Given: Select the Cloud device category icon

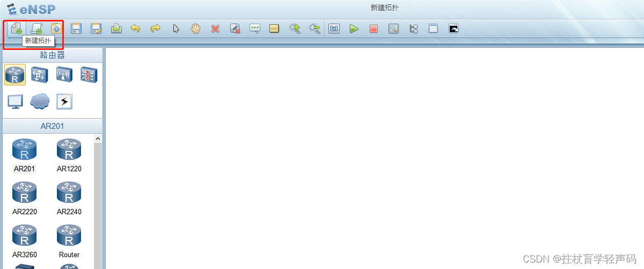Looking at the screenshot, I should pos(40,101).
